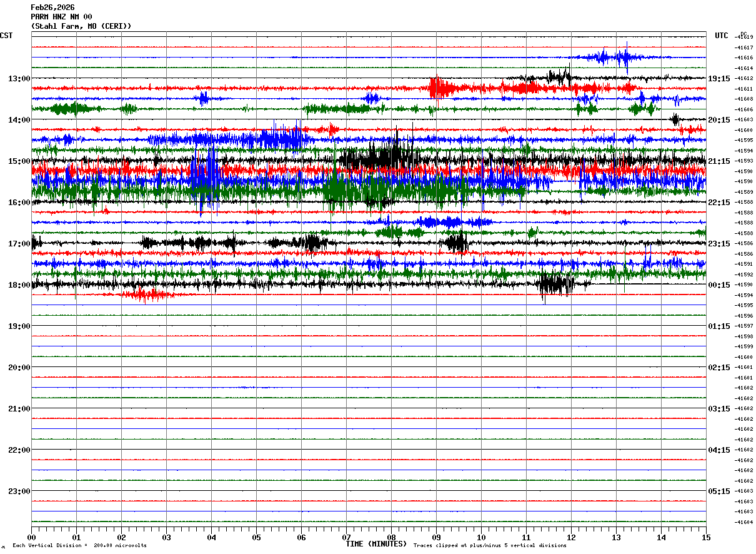Click the 05:15 UTC time label
Image resolution: width=756 pixels, height=554 pixels.
719,491
